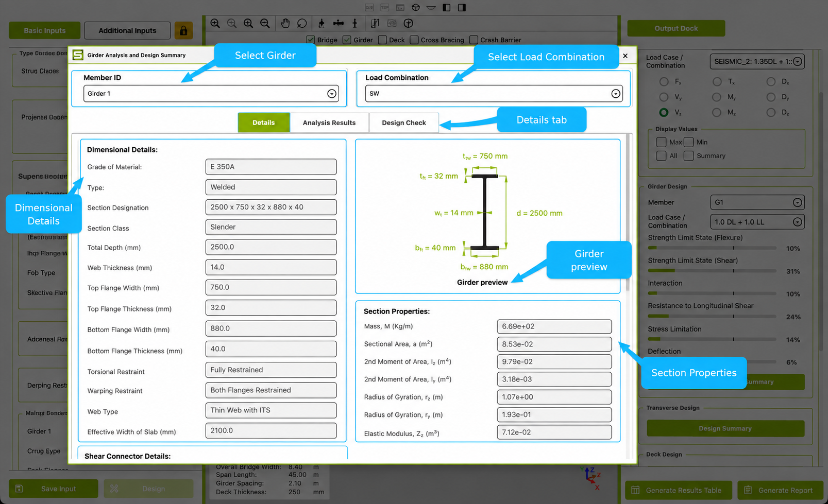Click the circled plus toolbar icon
The width and height of the screenshot is (828, 504).
408,23
